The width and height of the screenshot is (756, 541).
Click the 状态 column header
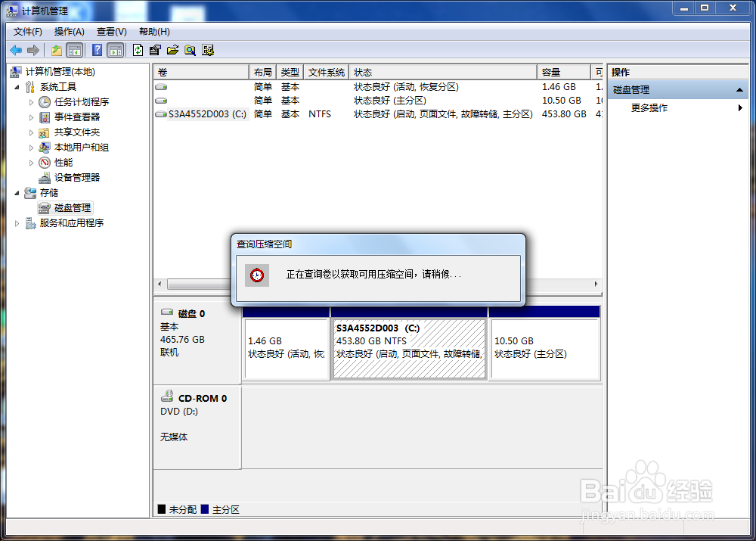click(442, 73)
